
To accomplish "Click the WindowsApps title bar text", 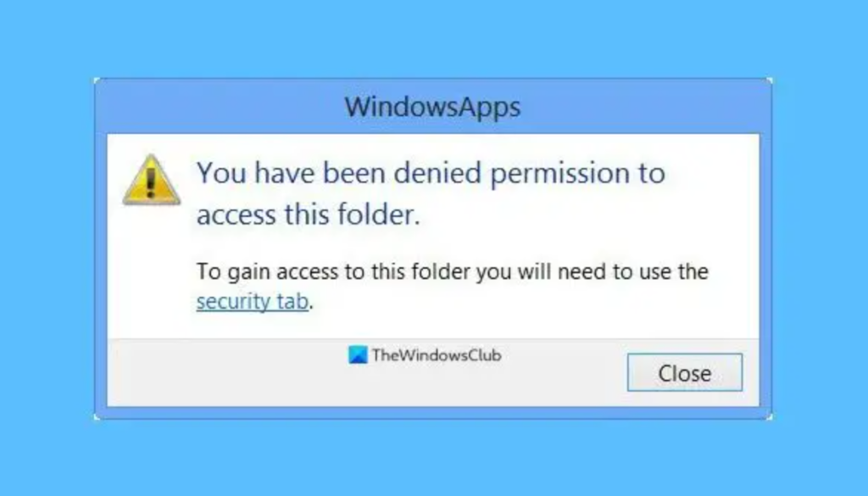I will coord(432,108).
